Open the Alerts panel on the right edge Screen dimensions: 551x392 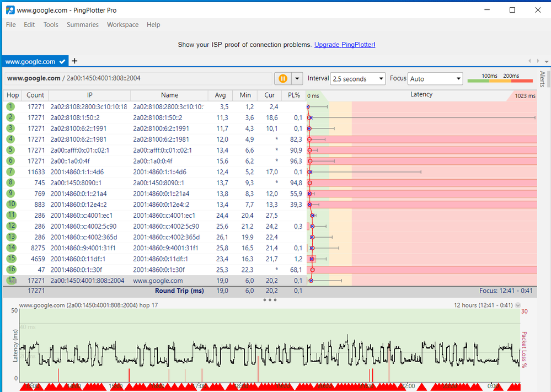[x=543, y=79]
